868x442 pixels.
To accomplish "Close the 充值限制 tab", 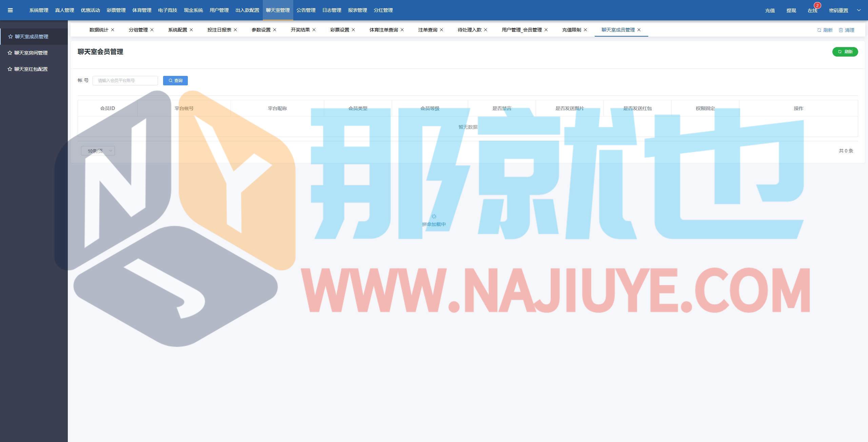I will point(585,30).
